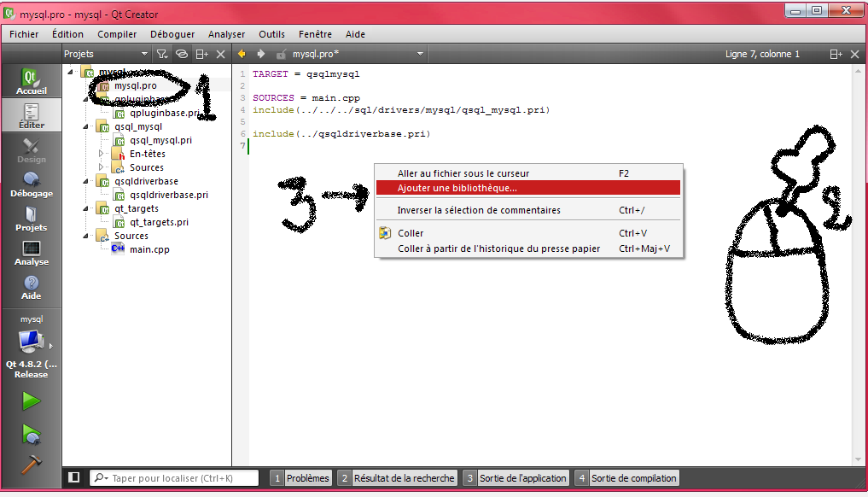Viewport: 868px width, 497px height.
Task: Select qsql_mysql.pri file
Action: pyautogui.click(x=160, y=140)
